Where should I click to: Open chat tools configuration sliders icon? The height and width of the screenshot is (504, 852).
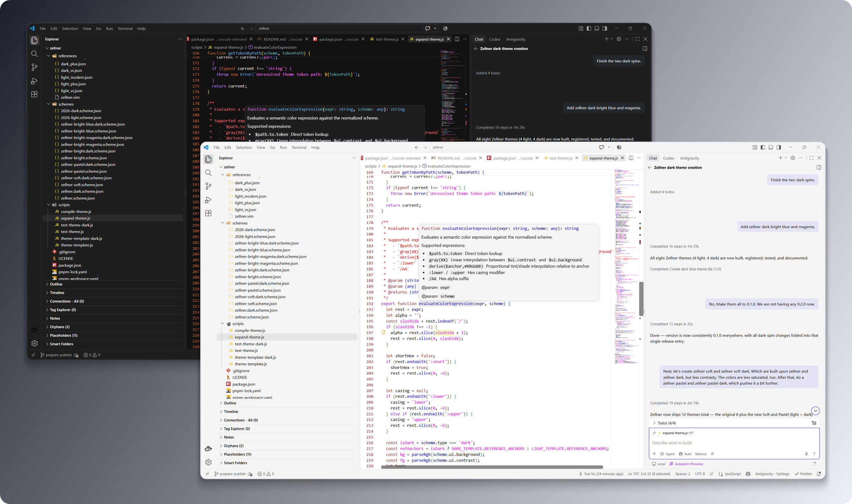(712, 454)
